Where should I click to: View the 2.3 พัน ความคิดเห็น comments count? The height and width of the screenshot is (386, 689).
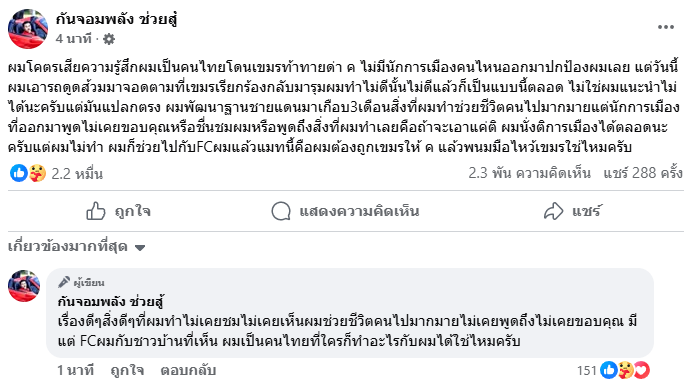click(529, 173)
